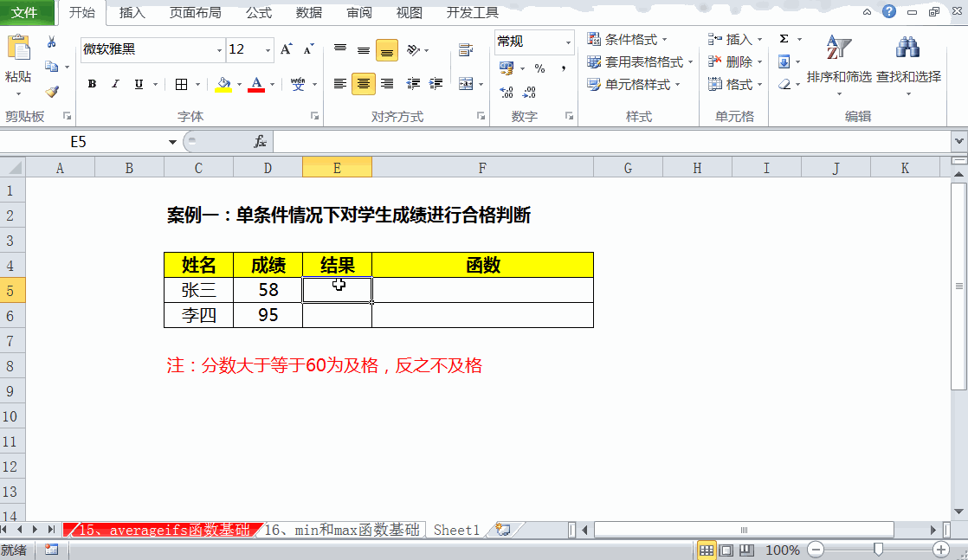The image size is (968, 560).
Task: Toggle Italic formatting
Action: click(115, 85)
